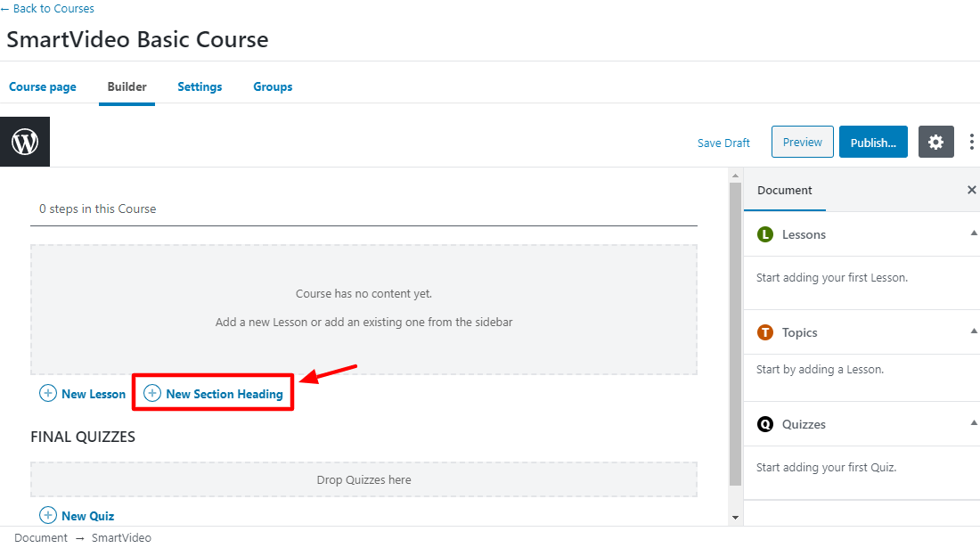The height and width of the screenshot is (548, 980).
Task: Click SmartVideo in the bottom breadcrumb
Action: pyautogui.click(x=121, y=537)
